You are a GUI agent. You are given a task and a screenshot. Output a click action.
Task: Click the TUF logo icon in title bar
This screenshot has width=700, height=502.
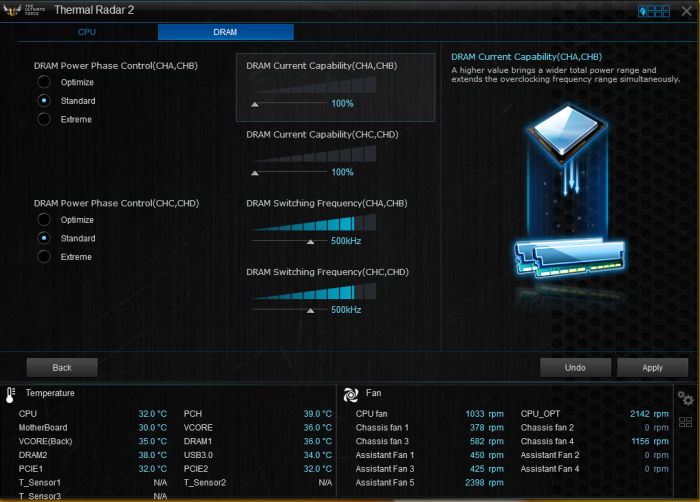point(12,10)
